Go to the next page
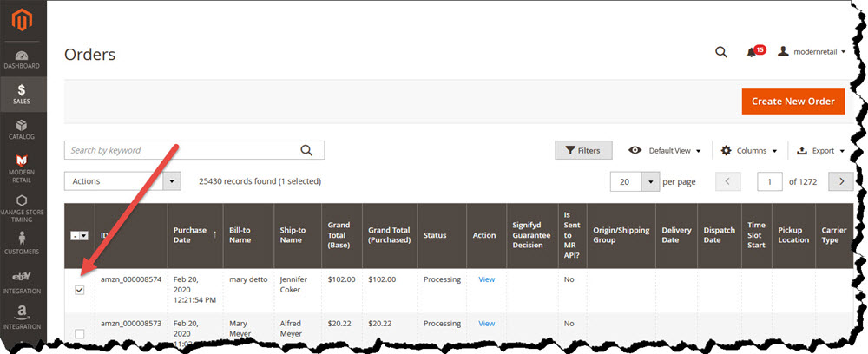The width and height of the screenshot is (868, 354). tap(841, 181)
